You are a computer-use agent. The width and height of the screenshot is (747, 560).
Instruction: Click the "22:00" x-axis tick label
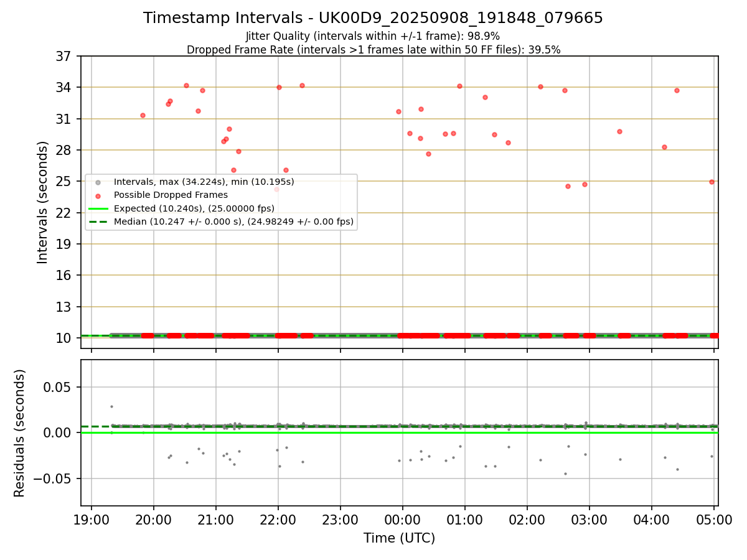[278, 519]
